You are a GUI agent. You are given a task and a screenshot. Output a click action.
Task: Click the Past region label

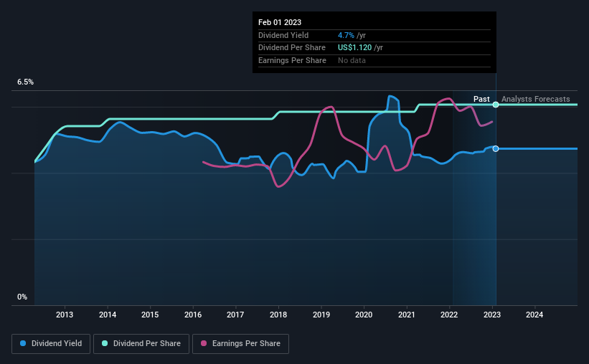(x=481, y=99)
